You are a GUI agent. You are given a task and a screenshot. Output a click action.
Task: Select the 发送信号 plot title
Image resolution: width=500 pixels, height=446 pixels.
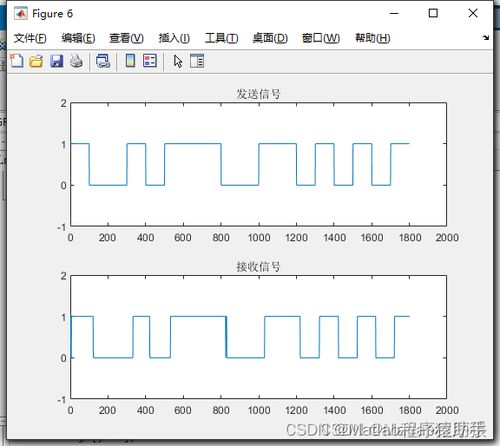tap(258, 94)
